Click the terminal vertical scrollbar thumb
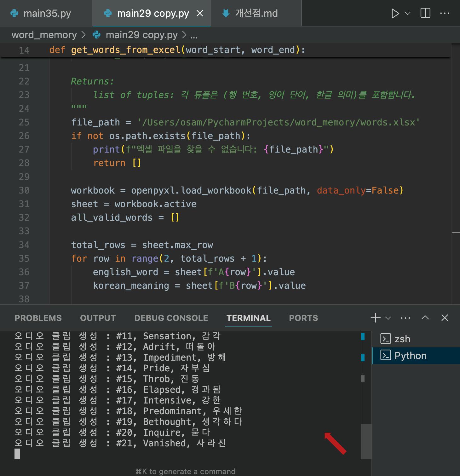This screenshot has height=476, width=460. 366,441
